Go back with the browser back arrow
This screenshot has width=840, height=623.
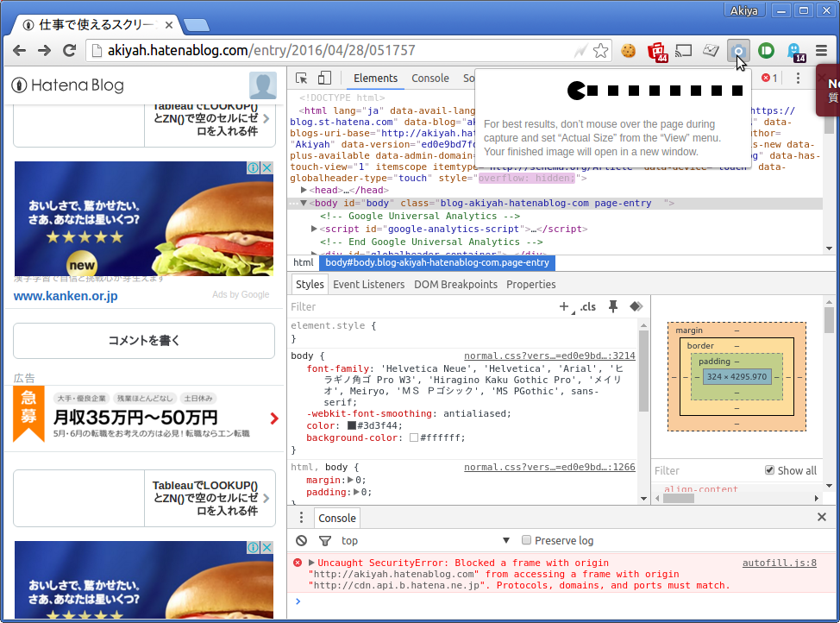19,50
